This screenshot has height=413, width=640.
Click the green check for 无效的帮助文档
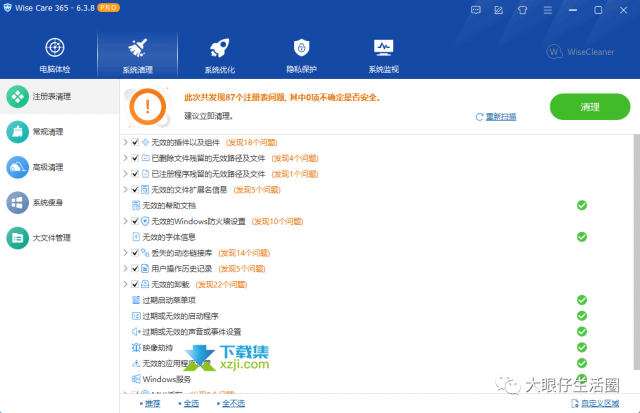point(582,205)
